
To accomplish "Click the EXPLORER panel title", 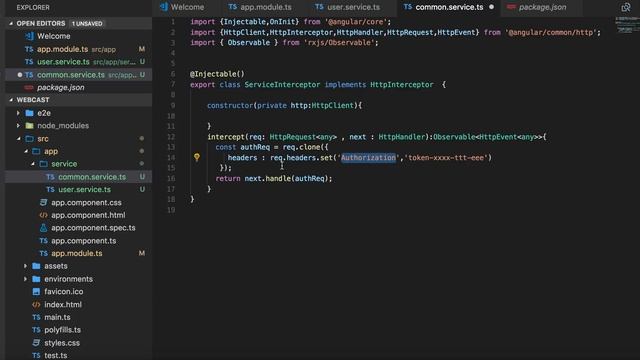I will click(33, 7).
